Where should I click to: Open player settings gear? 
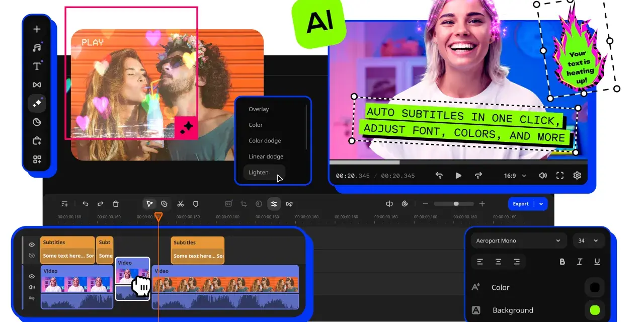point(577,176)
